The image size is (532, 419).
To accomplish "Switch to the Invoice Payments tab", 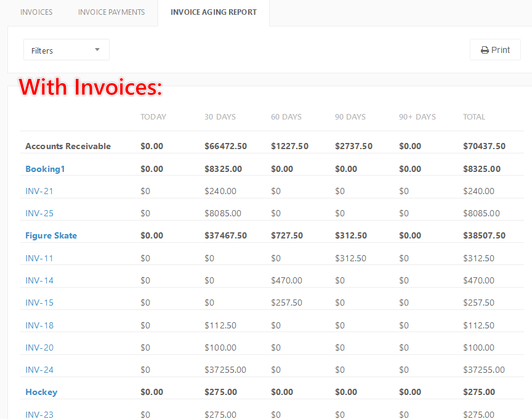I will click(111, 12).
